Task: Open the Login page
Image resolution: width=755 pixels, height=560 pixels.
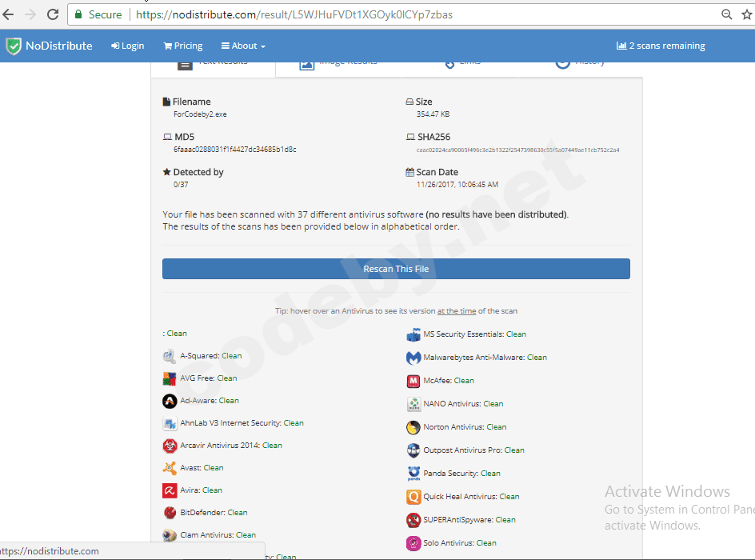Action: pos(128,46)
